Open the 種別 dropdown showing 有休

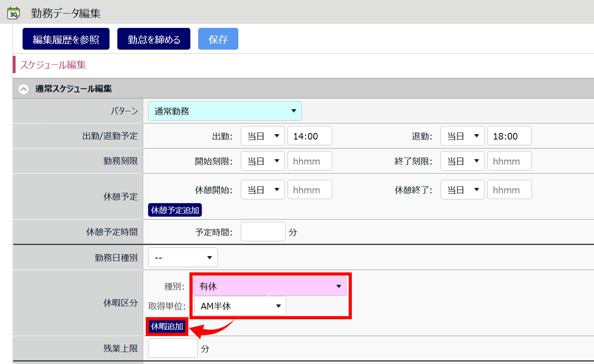coord(270,286)
